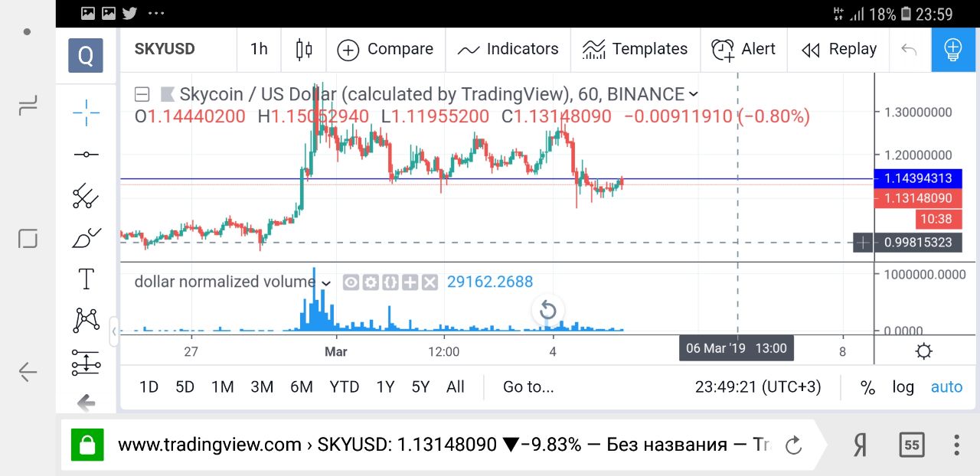Viewport: 980px width, 476px height.
Task: Select the YTD date range
Action: pos(344,387)
